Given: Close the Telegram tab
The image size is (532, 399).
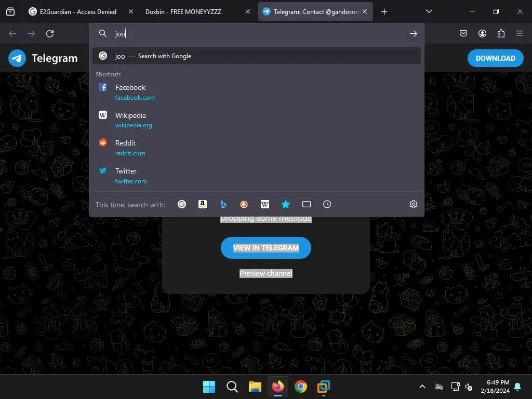Looking at the screenshot, I should coord(365,11).
